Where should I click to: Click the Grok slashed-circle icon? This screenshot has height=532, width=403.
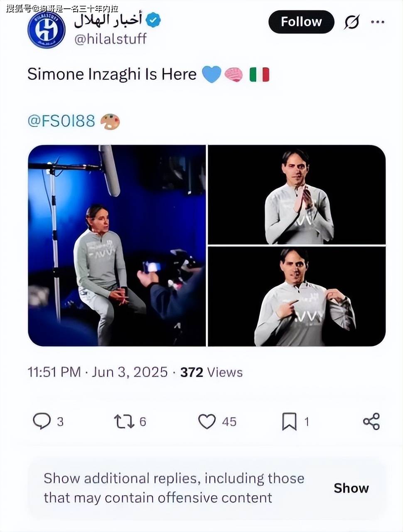351,22
